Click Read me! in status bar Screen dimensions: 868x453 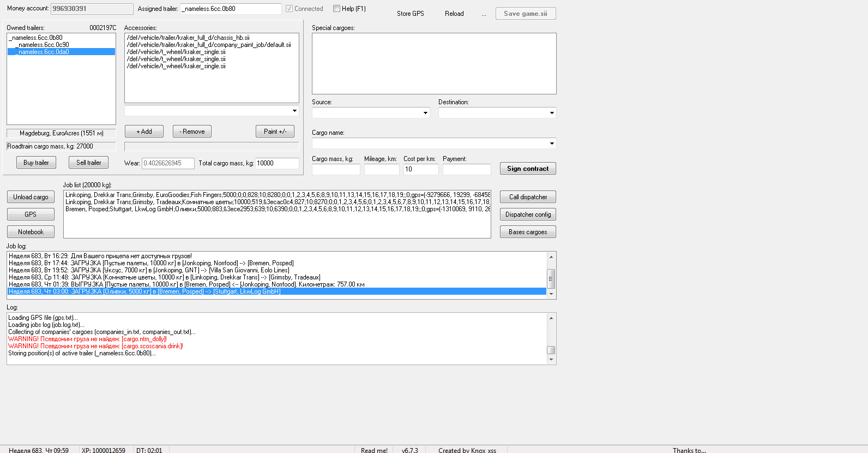coord(374,450)
